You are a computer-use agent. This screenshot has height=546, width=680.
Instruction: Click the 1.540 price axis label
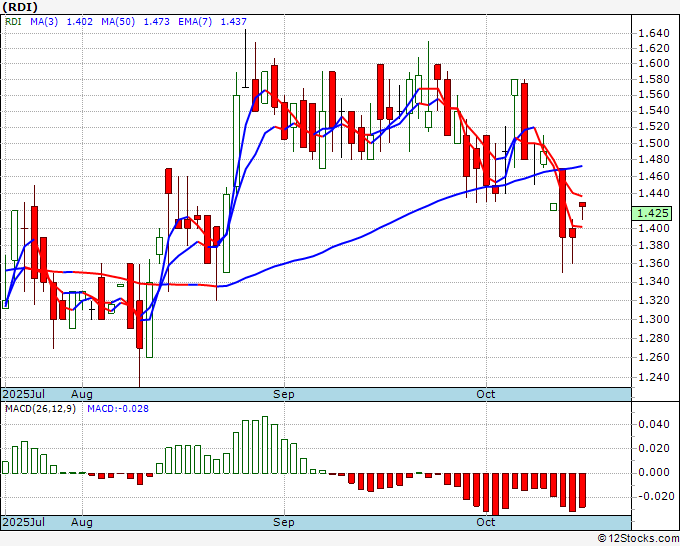point(654,111)
